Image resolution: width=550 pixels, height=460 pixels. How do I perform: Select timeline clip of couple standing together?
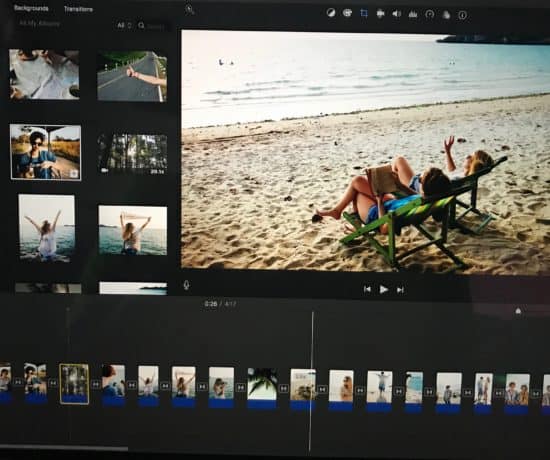483,393
